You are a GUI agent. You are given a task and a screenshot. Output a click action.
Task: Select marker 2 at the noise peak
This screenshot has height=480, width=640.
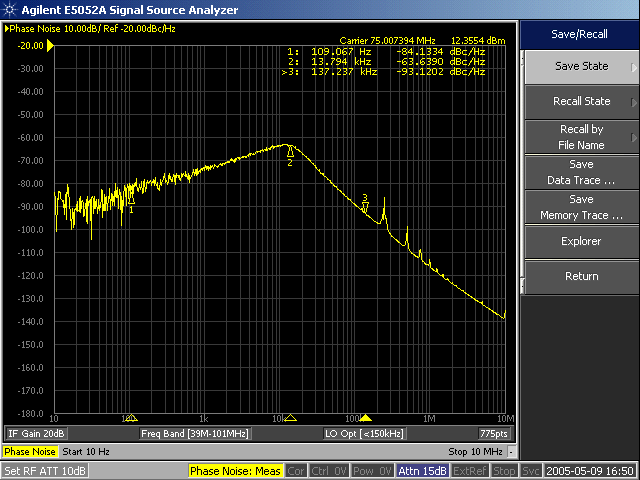click(290, 152)
